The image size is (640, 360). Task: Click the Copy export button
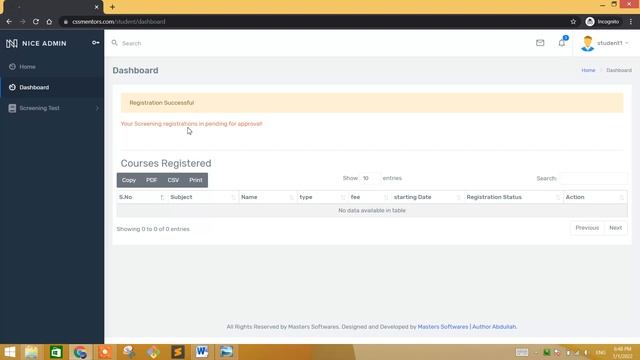129,180
